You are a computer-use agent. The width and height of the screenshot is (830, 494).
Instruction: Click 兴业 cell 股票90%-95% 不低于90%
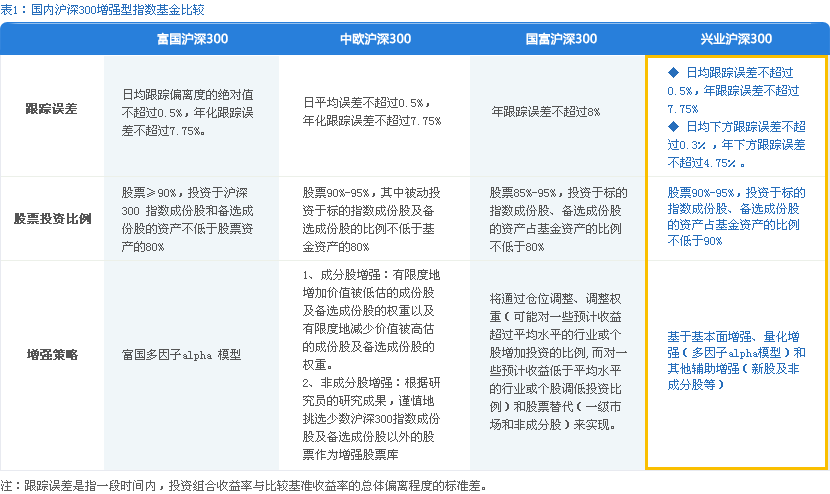pyautogui.click(x=736, y=217)
